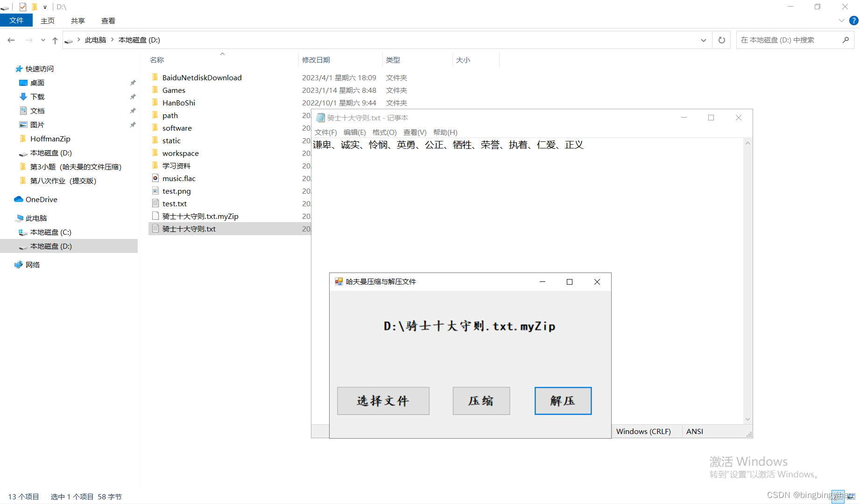Sort by the 大小 column header
The width and height of the screenshot is (860, 504).
[463, 60]
